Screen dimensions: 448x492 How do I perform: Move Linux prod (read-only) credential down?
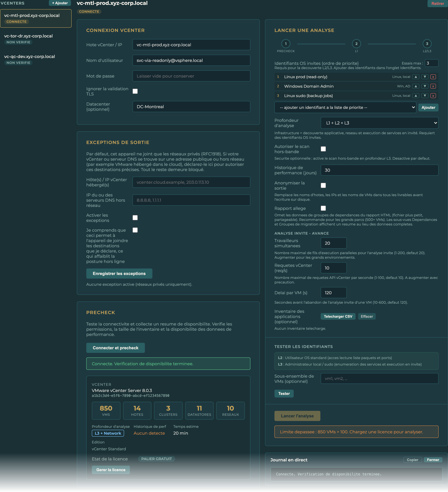425,77
